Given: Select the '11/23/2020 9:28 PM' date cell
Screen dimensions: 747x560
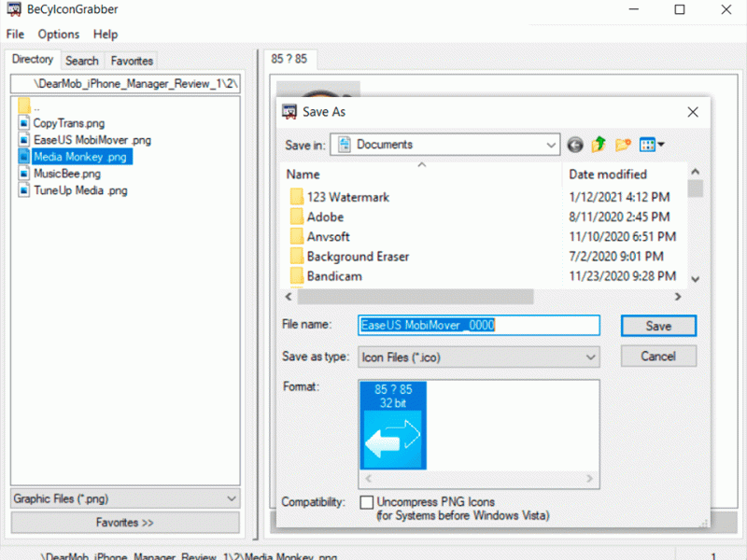Looking at the screenshot, I should click(x=622, y=276).
